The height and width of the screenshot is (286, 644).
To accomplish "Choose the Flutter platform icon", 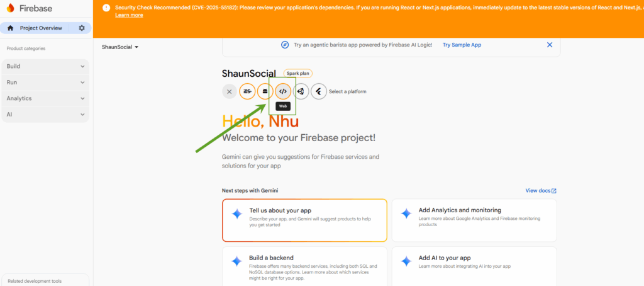I will [318, 91].
